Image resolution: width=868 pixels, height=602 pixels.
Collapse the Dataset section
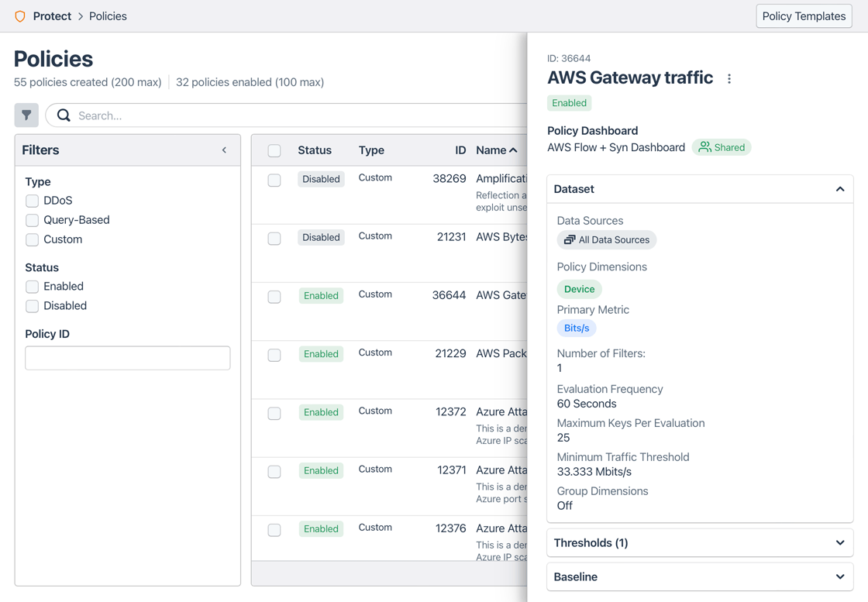[839, 189]
